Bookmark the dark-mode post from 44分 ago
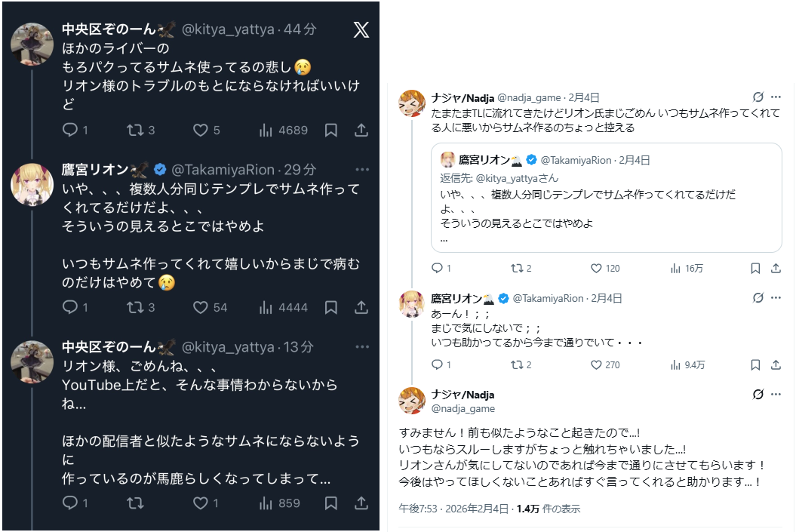 (330, 130)
